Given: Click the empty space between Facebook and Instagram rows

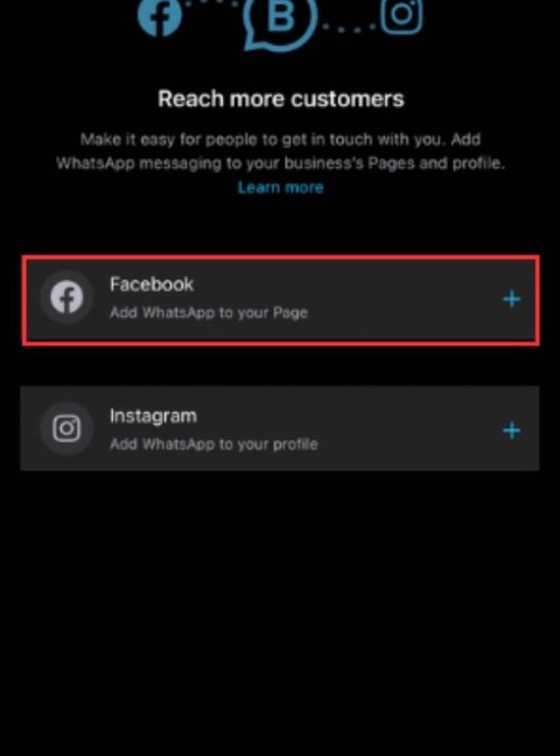Looking at the screenshot, I should tap(280, 365).
